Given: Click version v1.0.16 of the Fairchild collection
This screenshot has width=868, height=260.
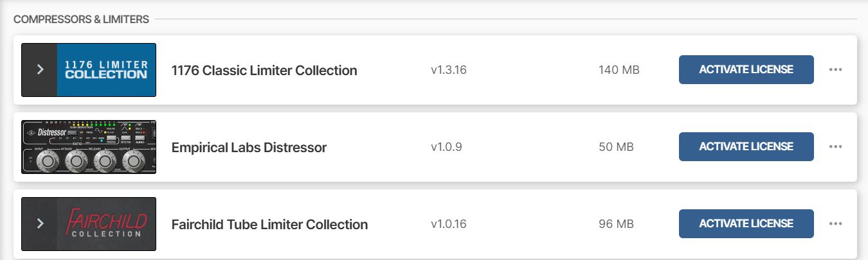Looking at the screenshot, I should [449, 224].
